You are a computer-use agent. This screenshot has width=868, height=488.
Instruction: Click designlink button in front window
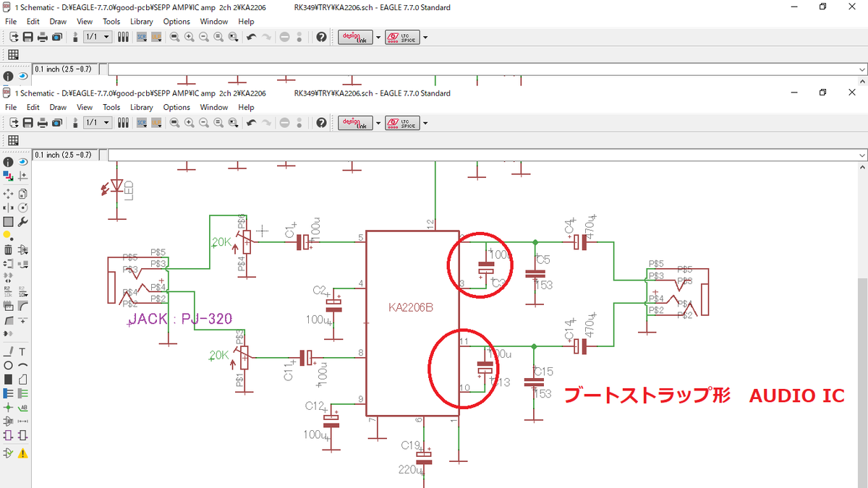[356, 123]
